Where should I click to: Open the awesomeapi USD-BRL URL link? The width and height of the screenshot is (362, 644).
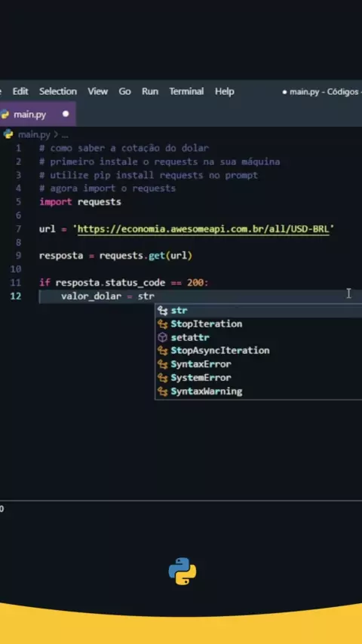click(x=204, y=228)
